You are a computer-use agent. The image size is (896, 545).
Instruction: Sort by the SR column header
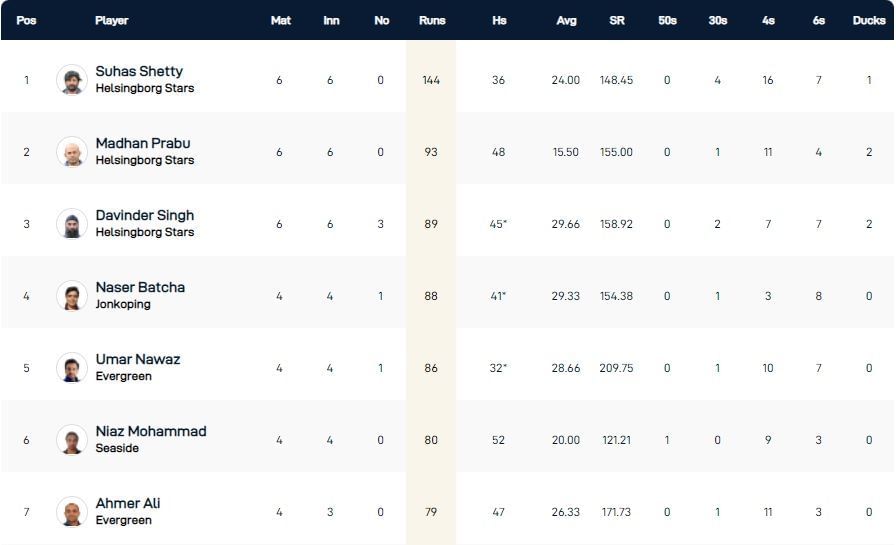click(617, 20)
